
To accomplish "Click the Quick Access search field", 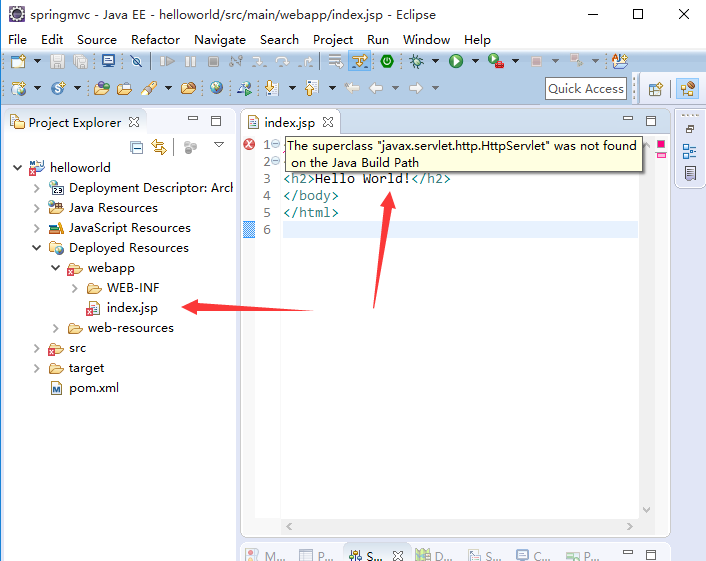I will [585, 89].
